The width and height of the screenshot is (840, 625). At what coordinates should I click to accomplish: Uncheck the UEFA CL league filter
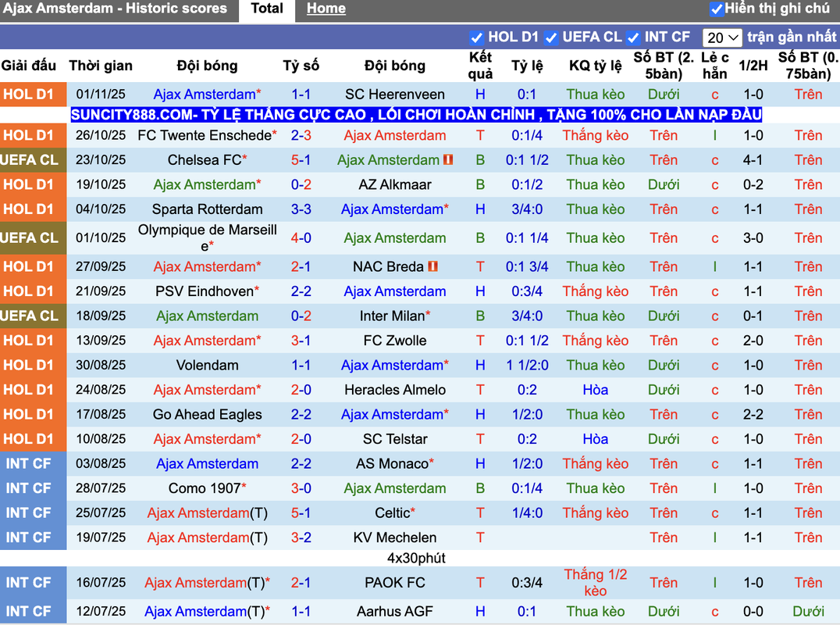(x=550, y=37)
